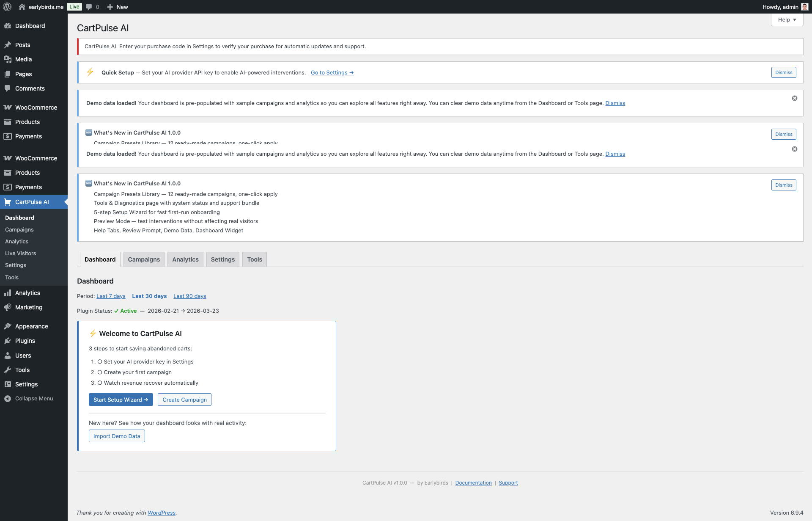
Task: Expand the Help dropdown
Action: pos(786,19)
